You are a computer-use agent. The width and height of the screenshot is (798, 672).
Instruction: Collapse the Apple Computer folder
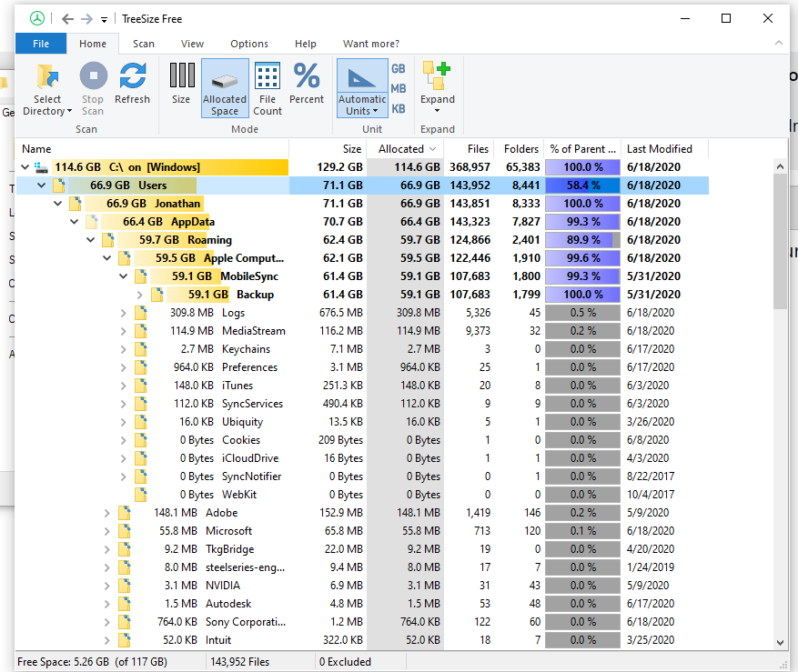[106, 258]
